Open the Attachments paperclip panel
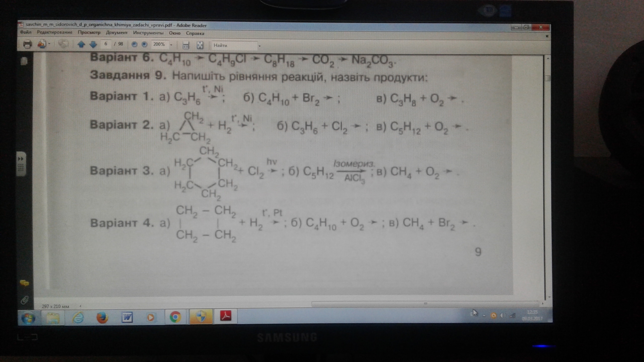This screenshot has height=362, width=644. coord(24,300)
